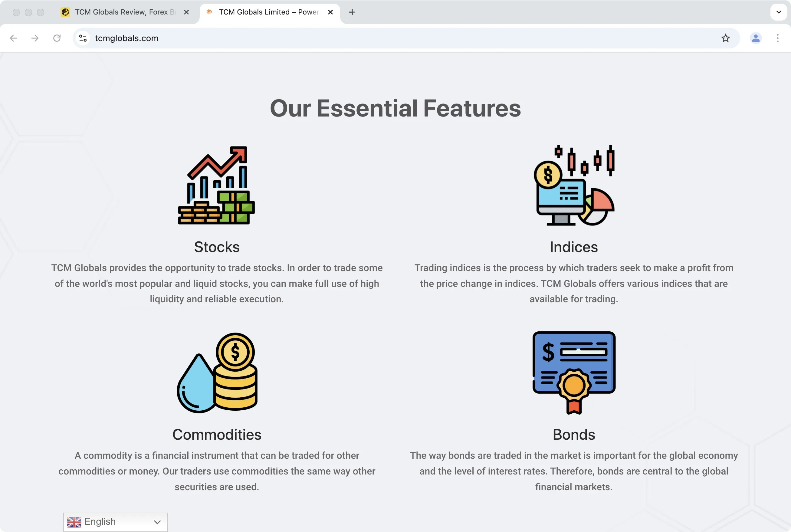Click the Stocks growth chart icon

pyautogui.click(x=216, y=185)
